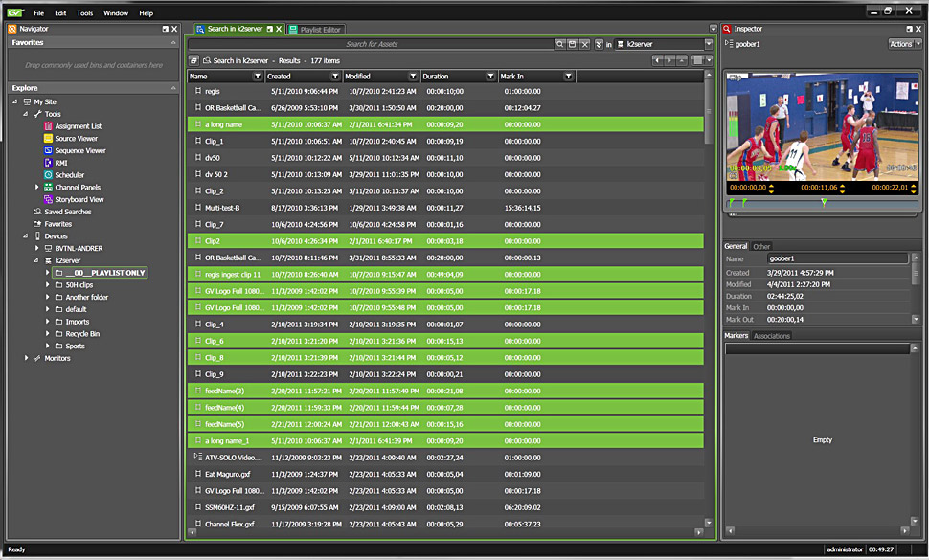Open the Scheduler tool

(69, 175)
